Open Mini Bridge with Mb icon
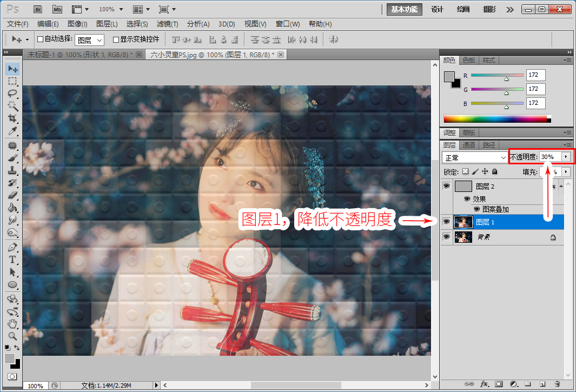Screen dimensions: 576x392 pyautogui.click(x=57, y=10)
